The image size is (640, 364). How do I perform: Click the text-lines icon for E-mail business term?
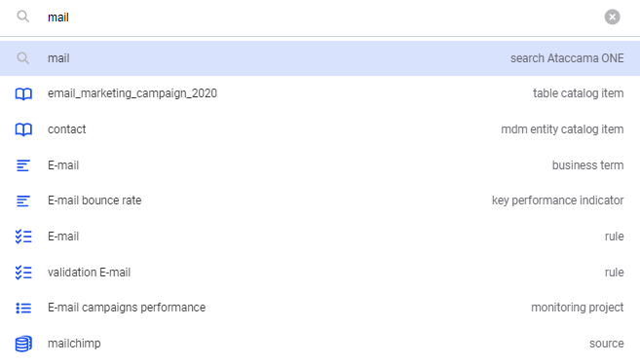pos(22,165)
